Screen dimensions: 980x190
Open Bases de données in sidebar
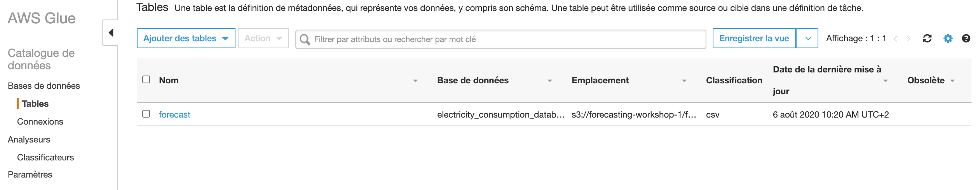[x=44, y=86]
